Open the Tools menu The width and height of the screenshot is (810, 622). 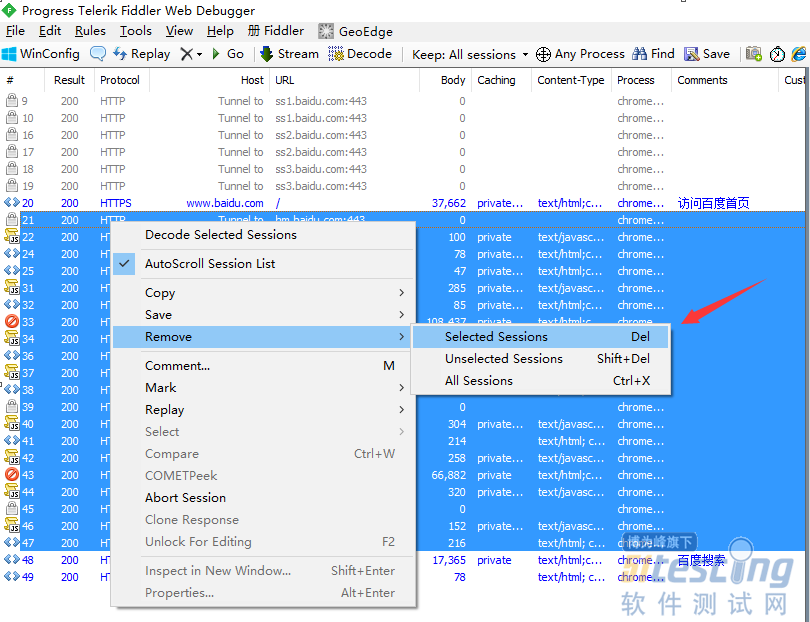pos(135,31)
